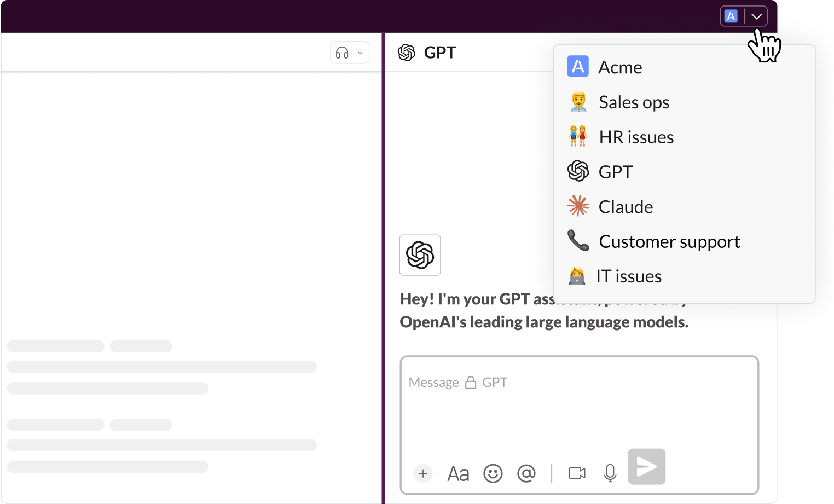Pick GPT from the dropdown menu

pyautogui.click(x=684, y=172)
